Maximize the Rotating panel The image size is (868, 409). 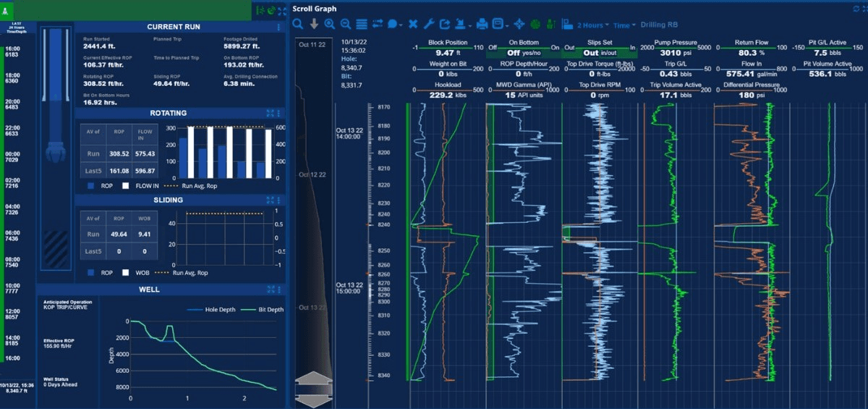click(x=271, y=114)
